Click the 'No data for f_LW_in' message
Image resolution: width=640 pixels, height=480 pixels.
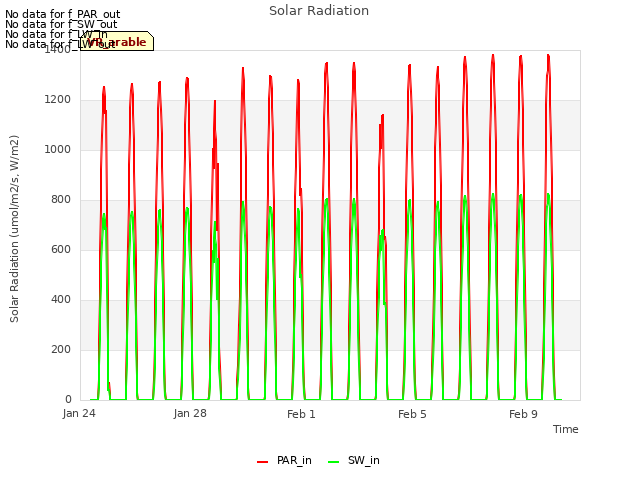56,34
